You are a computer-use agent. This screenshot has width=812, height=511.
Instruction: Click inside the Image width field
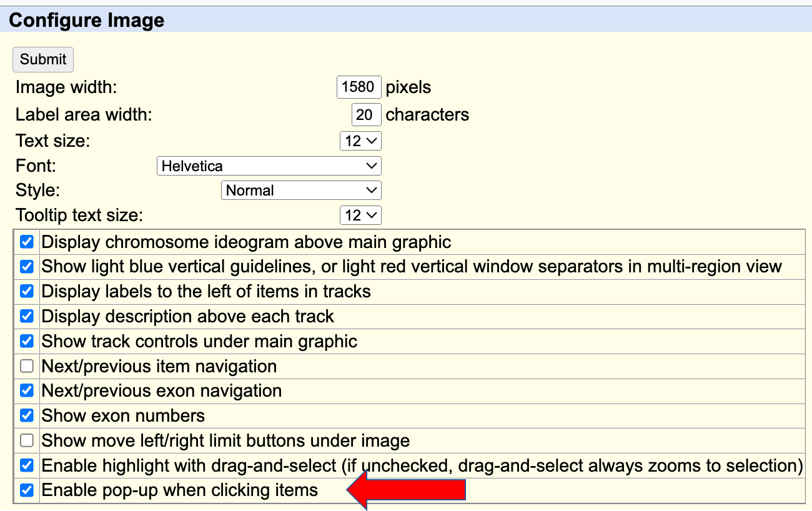[359, 87]
